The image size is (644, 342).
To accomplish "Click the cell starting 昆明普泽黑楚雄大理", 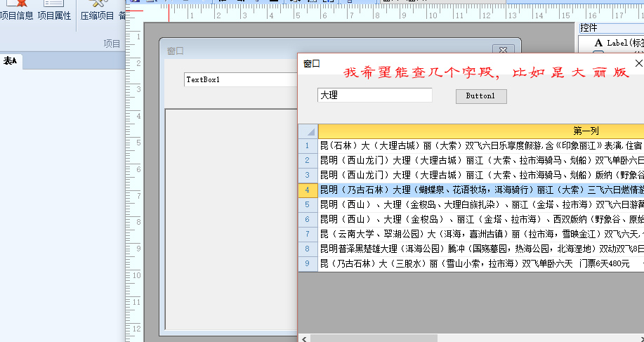I will click(481, 249).
